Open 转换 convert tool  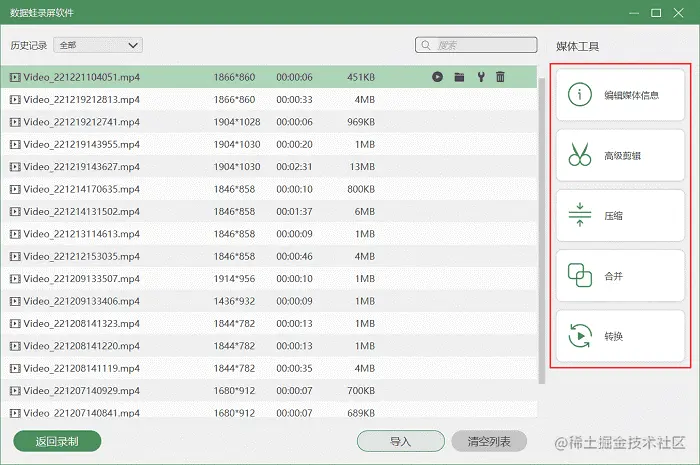pos(620,336)
